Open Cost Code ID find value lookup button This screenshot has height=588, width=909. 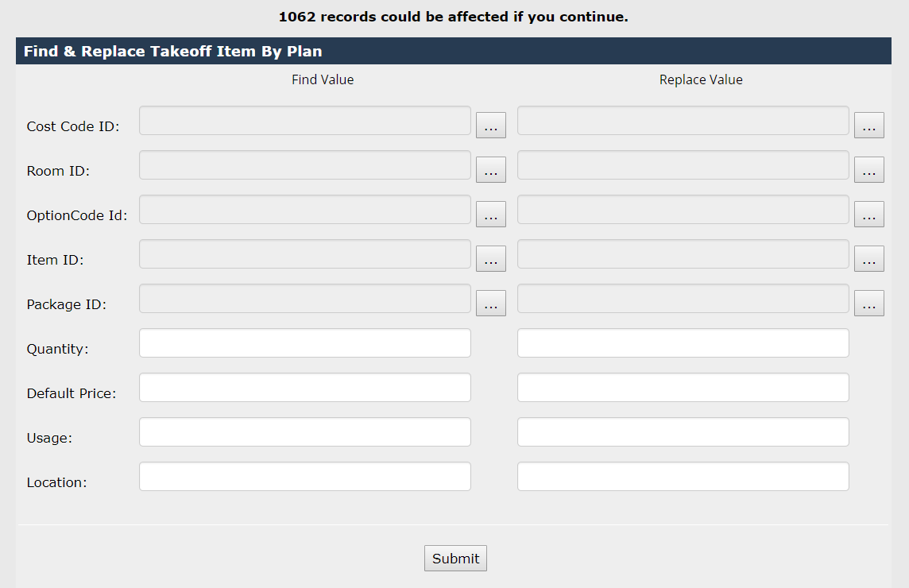(490, 126)
